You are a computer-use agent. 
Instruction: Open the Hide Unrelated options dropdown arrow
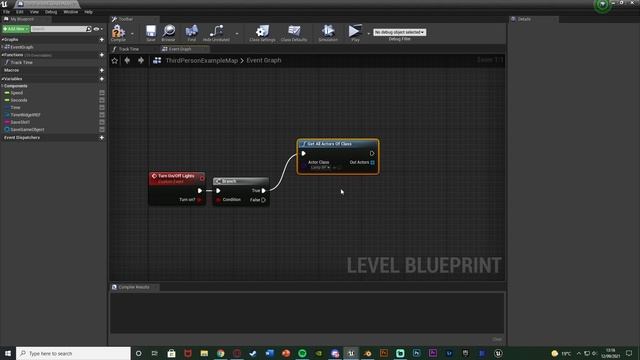237,33
